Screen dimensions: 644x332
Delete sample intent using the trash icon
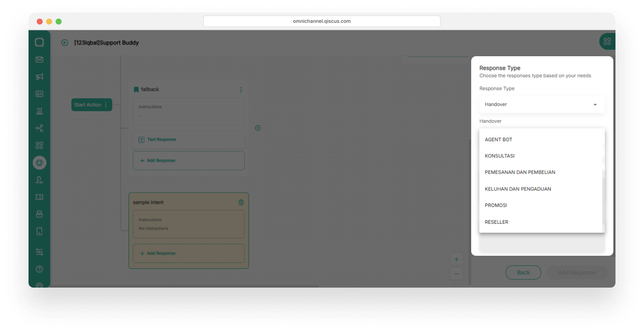pyautogui.click(x=241, y=202)
